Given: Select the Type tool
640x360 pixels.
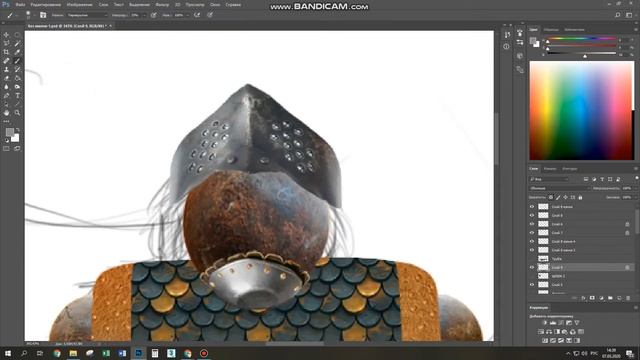Looking at the screenshot, I should pos(17,96).
